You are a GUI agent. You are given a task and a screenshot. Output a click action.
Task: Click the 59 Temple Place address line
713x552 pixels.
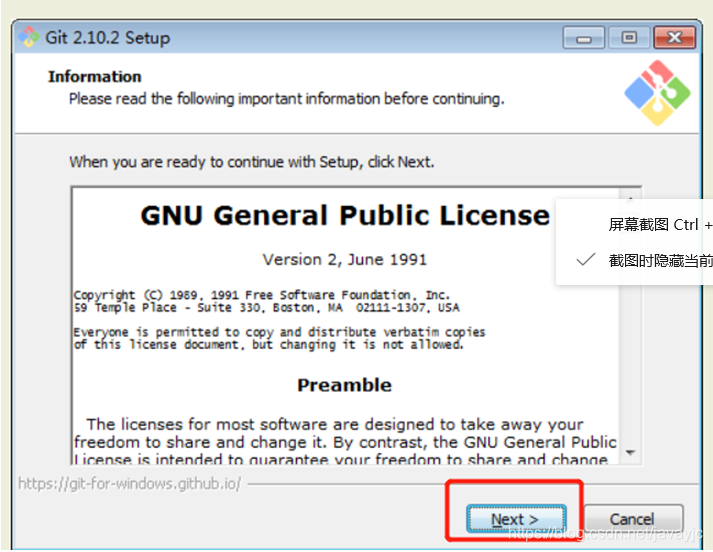click(266, 308)
